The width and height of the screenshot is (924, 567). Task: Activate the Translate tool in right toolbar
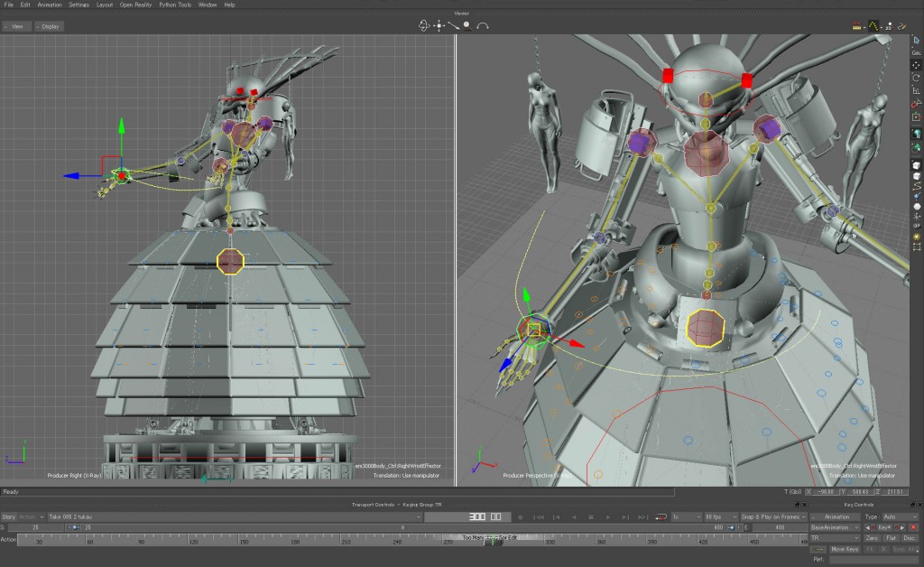(x=917, y=65)
